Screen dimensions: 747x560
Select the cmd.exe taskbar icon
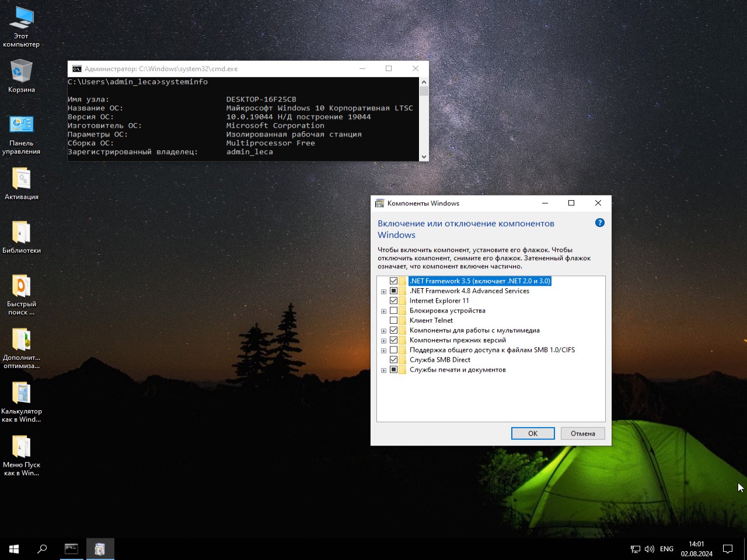point(71,549)
